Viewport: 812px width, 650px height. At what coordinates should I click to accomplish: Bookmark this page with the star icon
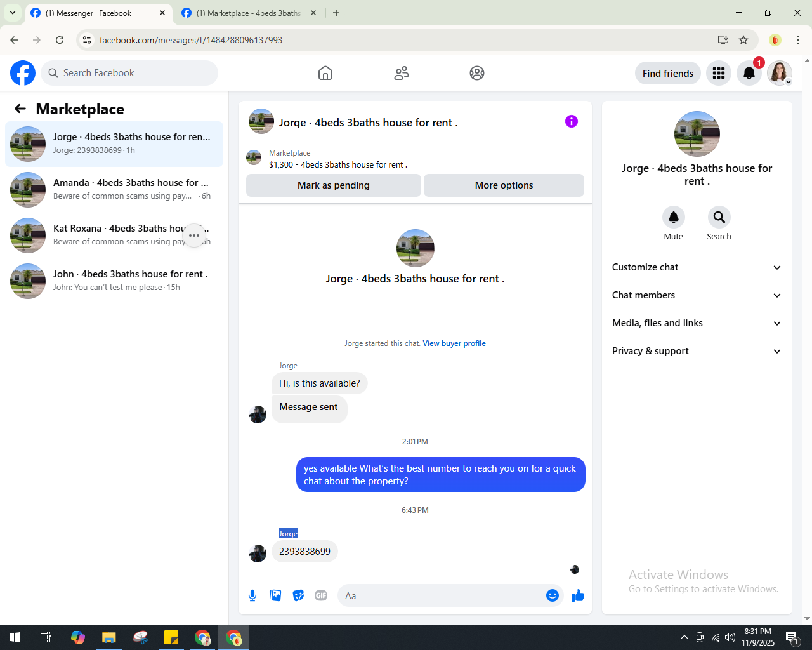(x=743, y=40)
